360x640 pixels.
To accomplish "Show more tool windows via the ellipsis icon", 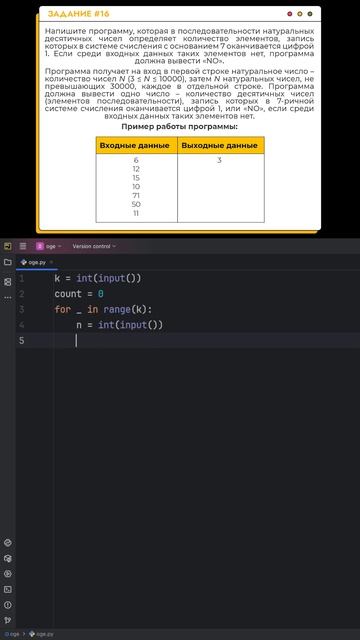I will point(7,298).
